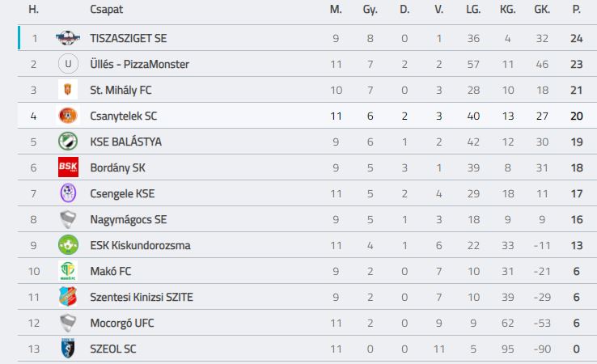Click the Szentesi Kinizsi SZITE shield
Viewport: 597px width, 364px height.
click(68, 297)
